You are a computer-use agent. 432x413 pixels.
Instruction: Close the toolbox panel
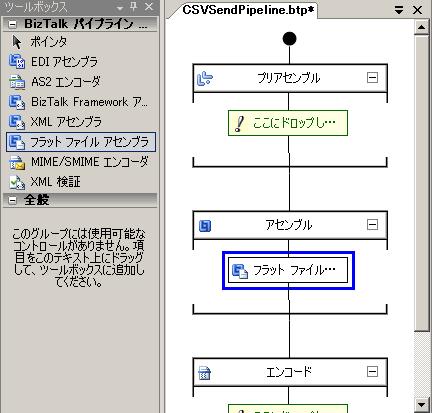pos(149,7)
